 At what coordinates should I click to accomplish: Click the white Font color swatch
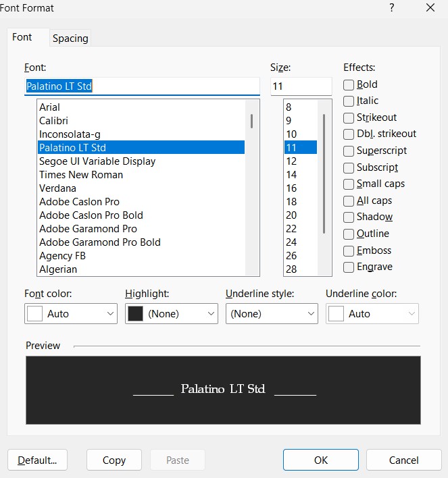tap(34, 314)
